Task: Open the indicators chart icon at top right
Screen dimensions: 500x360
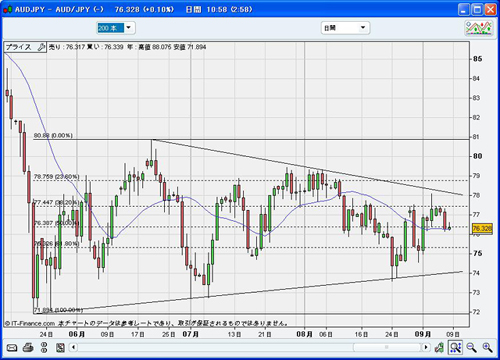Action: [x=479, y=28]
